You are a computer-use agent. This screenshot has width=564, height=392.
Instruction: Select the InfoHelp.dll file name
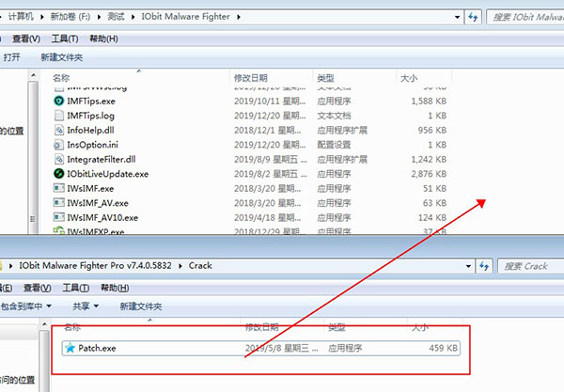(x=90, y=130)
